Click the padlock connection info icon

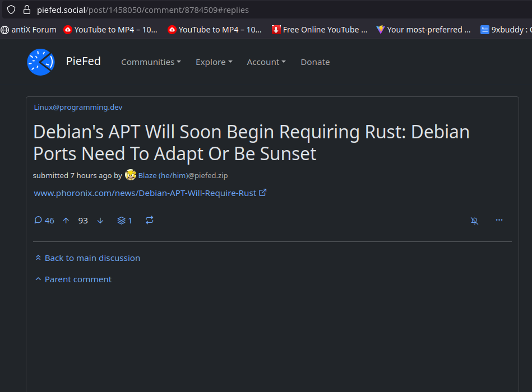tap(26, 10)
